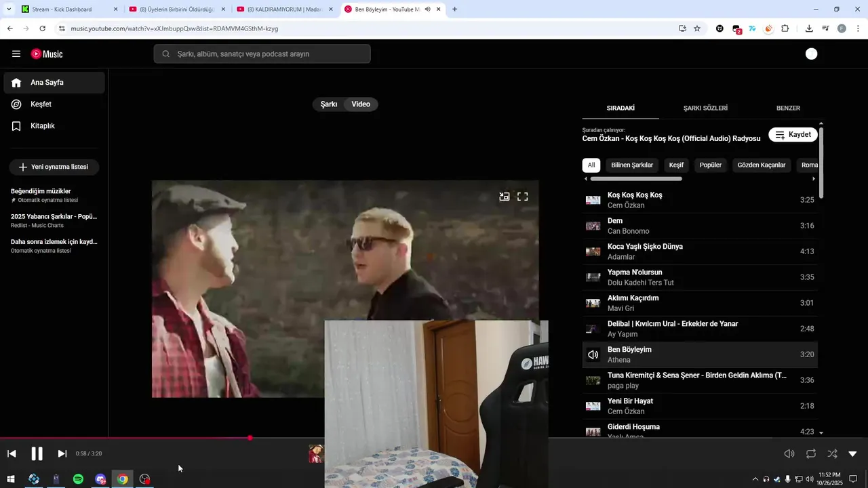Create a Yeni oynatma listesi
Image resolution: width=868 pixels, height=488 pixels.
click(x=54, y=167)
